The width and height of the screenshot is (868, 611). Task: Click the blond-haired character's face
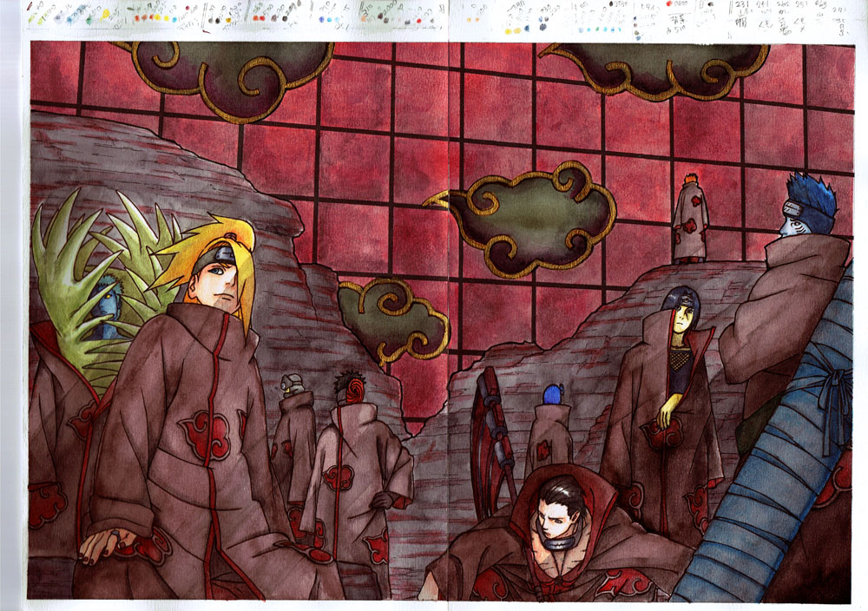216,282
